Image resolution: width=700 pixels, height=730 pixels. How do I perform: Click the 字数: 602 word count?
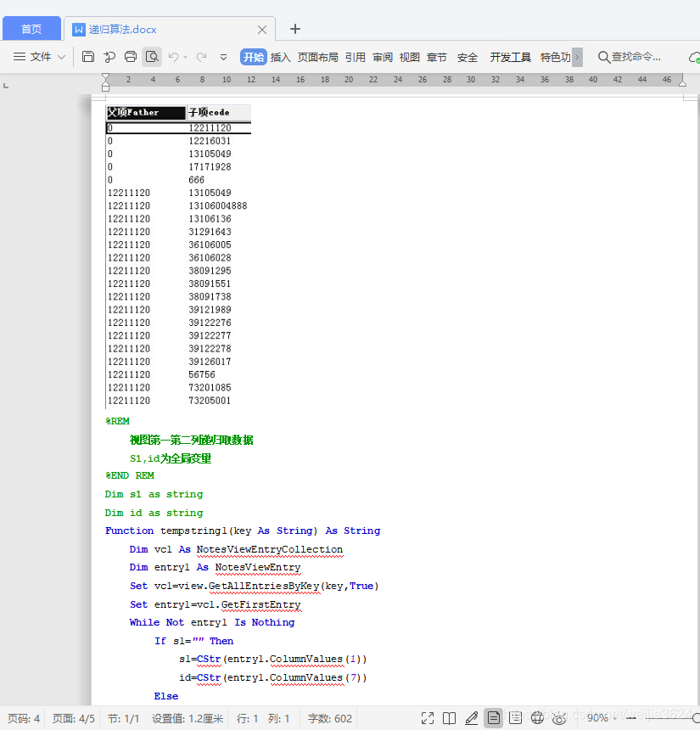click(329, 718)
